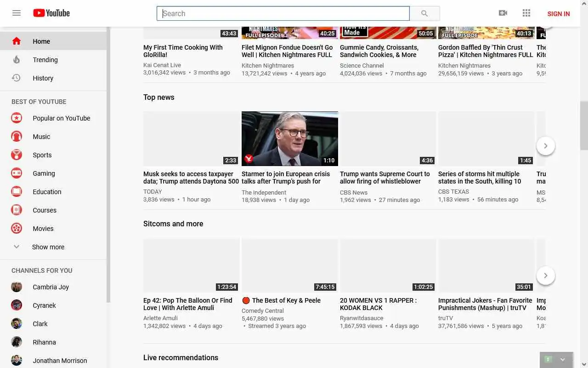Open Jonathan Morrison channel avatar
588x368 pixels.
point(17,361)
